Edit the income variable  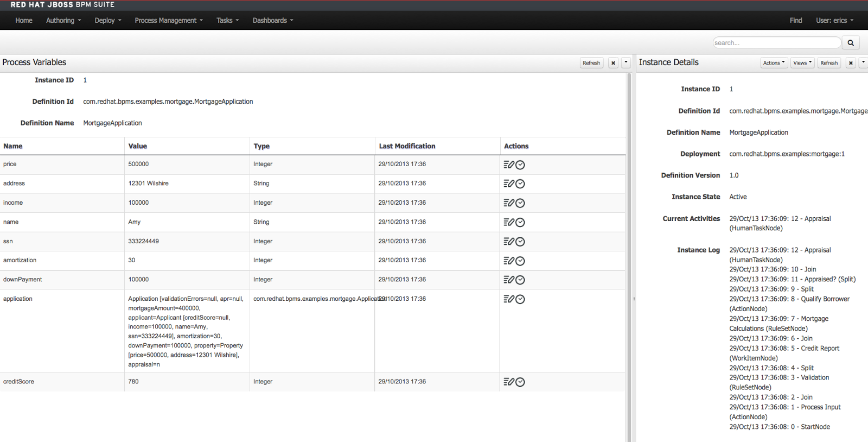(509, 203)
